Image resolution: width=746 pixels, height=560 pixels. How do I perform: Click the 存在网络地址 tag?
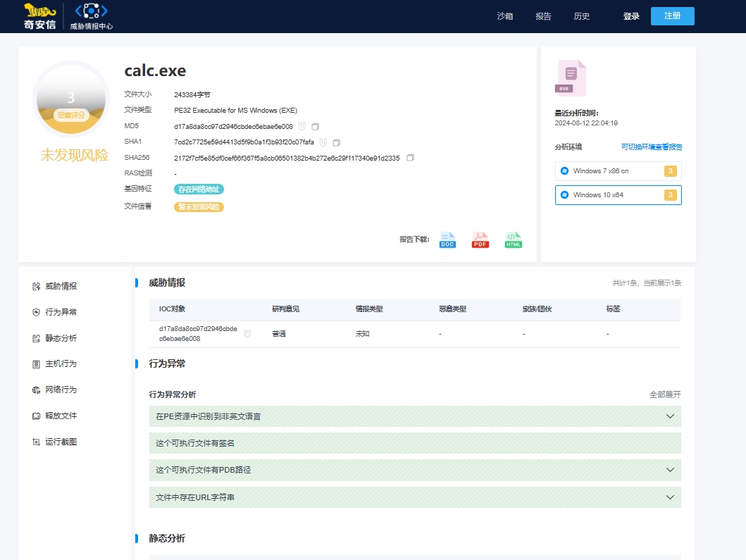tap(199, 189)
